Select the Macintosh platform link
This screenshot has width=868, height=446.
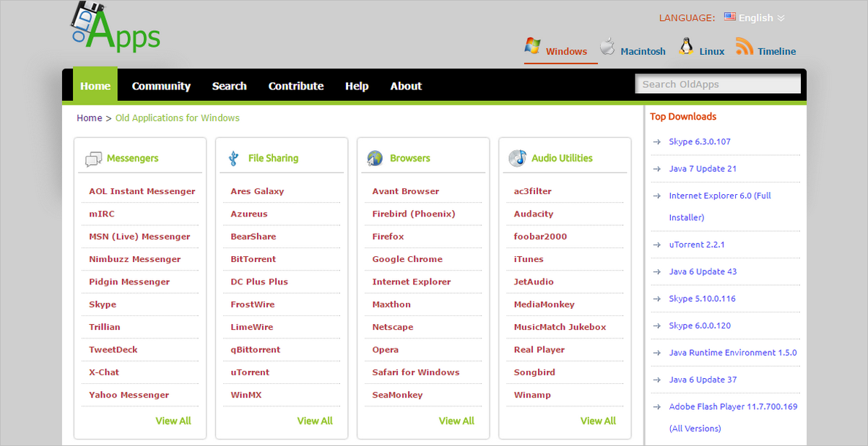tap(643, 51)
